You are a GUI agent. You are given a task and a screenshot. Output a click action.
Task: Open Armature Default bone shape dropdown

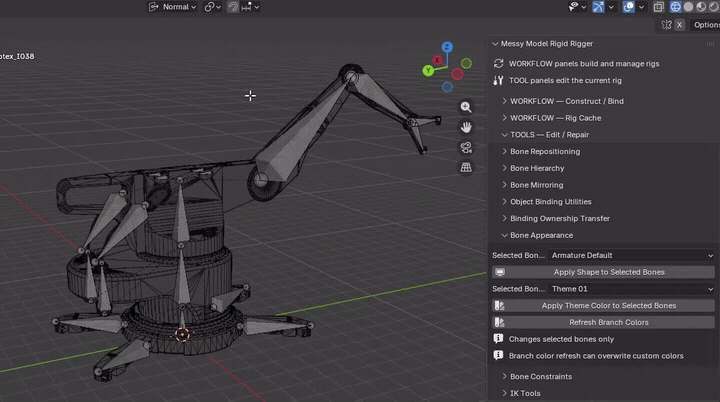click(x=631, y=255)
